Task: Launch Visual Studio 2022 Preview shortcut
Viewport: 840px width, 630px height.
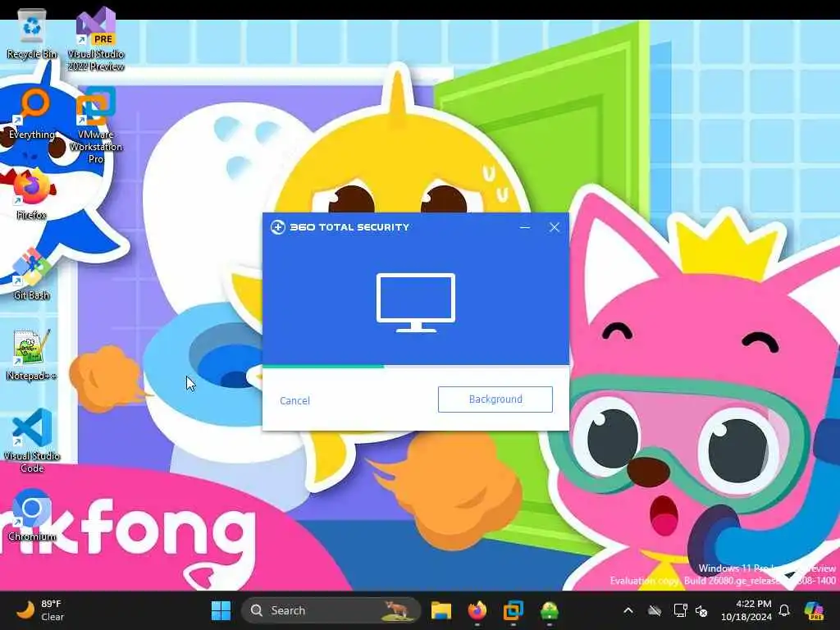Action: (x=96, y=39)
